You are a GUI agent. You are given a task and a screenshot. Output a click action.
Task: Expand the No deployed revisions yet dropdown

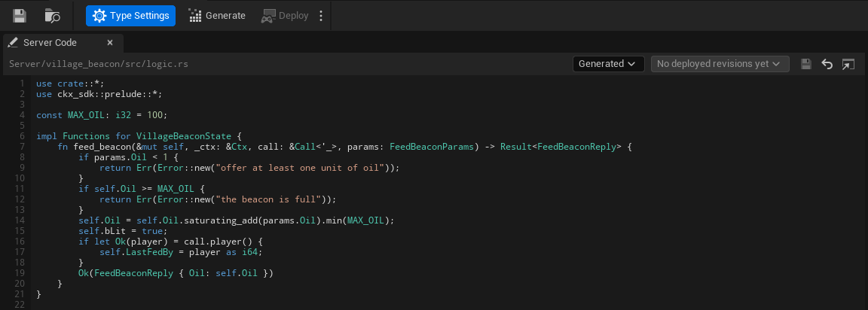point(720,63)
